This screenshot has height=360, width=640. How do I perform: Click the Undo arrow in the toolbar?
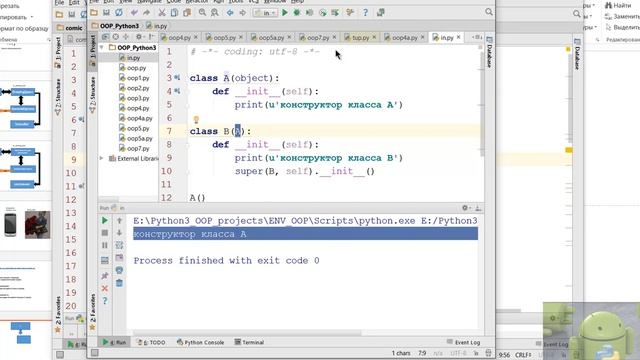click(134, 13)
